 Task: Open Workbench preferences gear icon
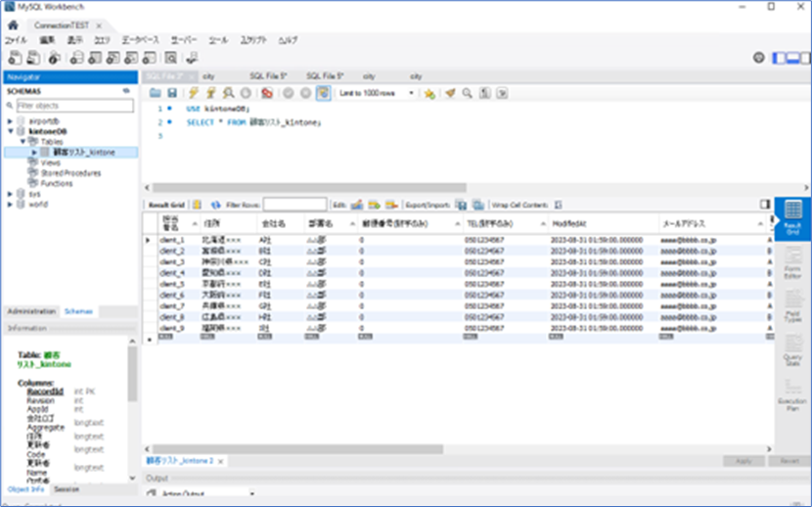click(758, 58)
